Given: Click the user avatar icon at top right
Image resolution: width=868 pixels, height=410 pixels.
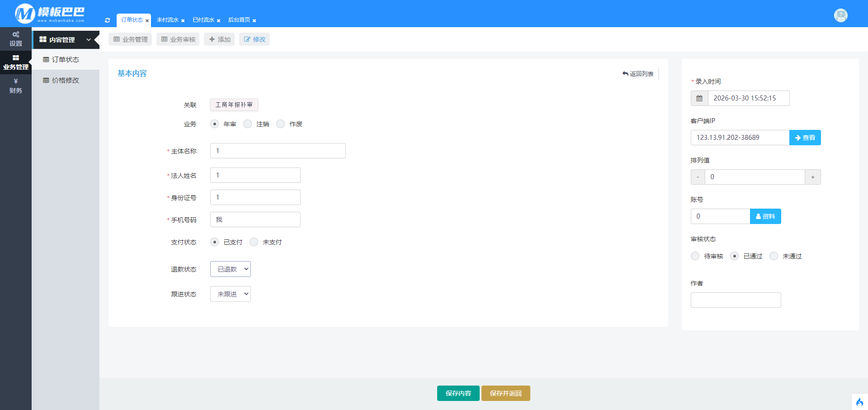Looking at the screenshot, I should (x=840, y=15).
